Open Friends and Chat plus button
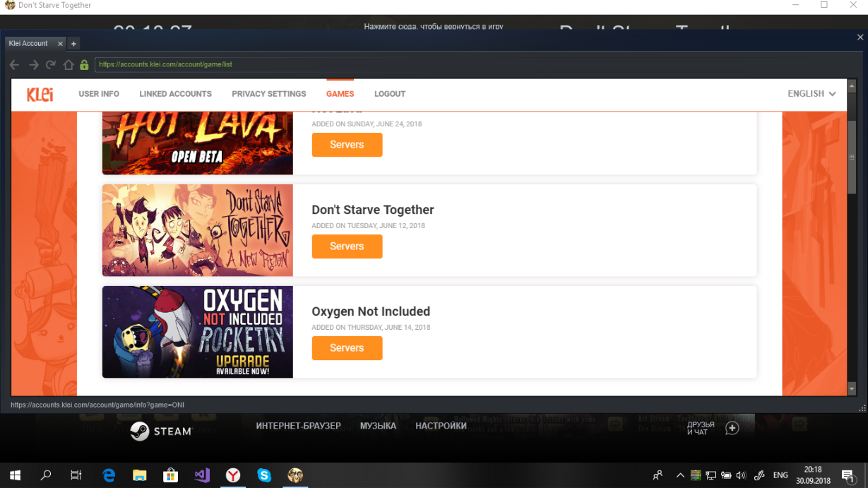868x488 pixels. coord(732,428)
